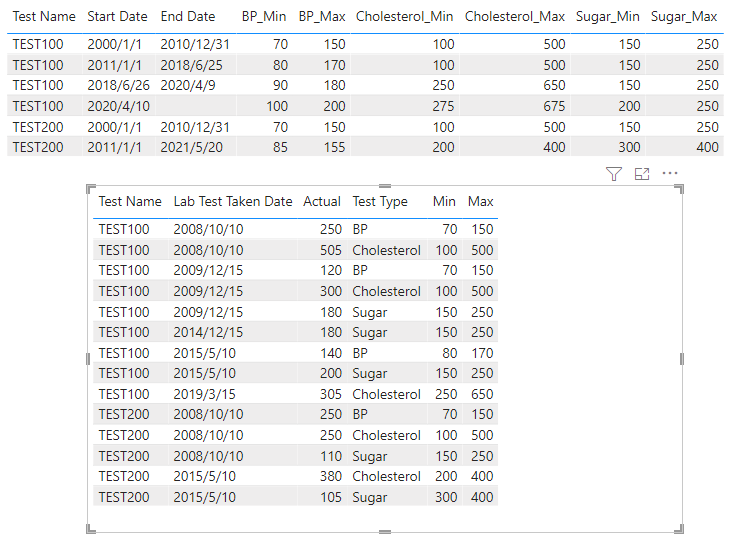Click BP_Max value 180
Image resolution: width=735 pixels, height=553 pixels.
pos(334,85)
